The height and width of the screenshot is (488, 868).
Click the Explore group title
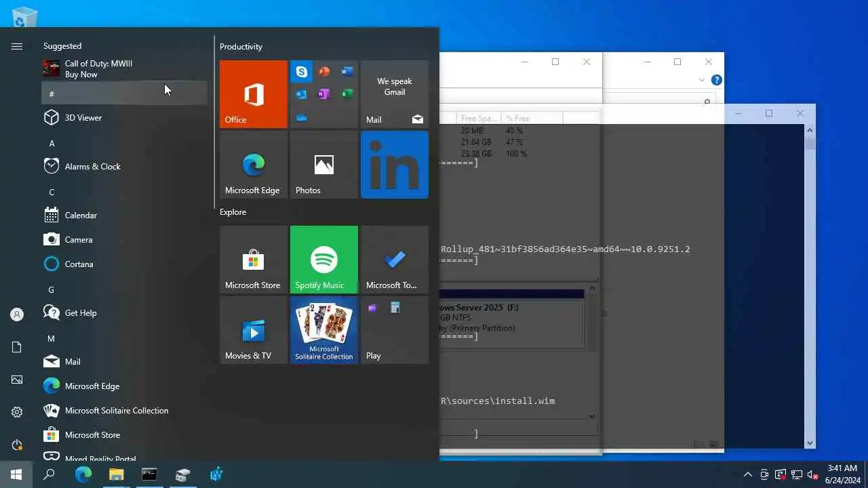pyautogui.click(x=233, y=212)
